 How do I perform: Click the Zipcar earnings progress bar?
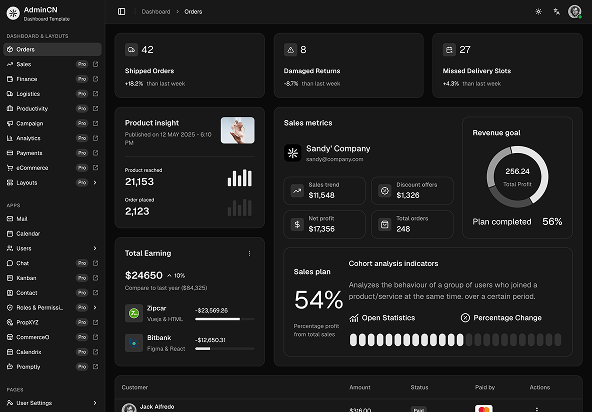pos(225,319)
